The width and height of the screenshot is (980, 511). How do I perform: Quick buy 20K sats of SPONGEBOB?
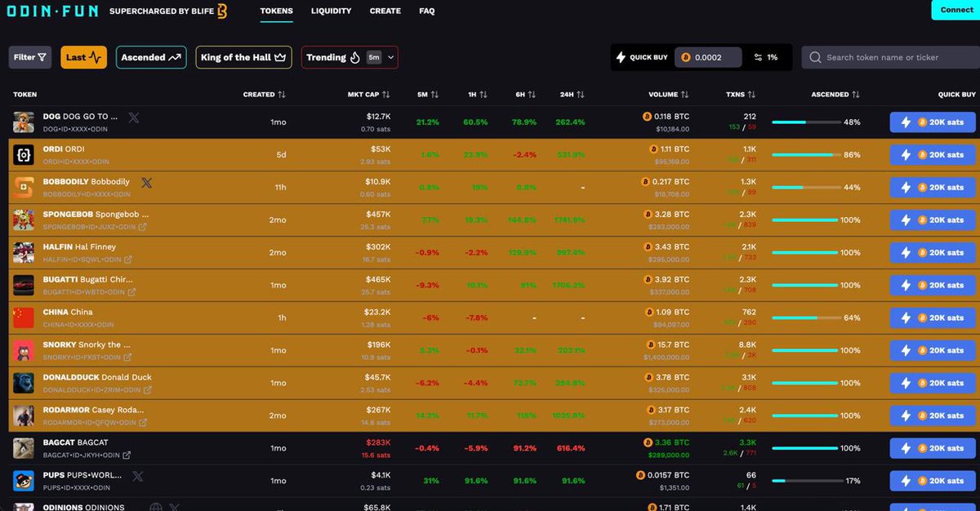click(x=932, y=220)
